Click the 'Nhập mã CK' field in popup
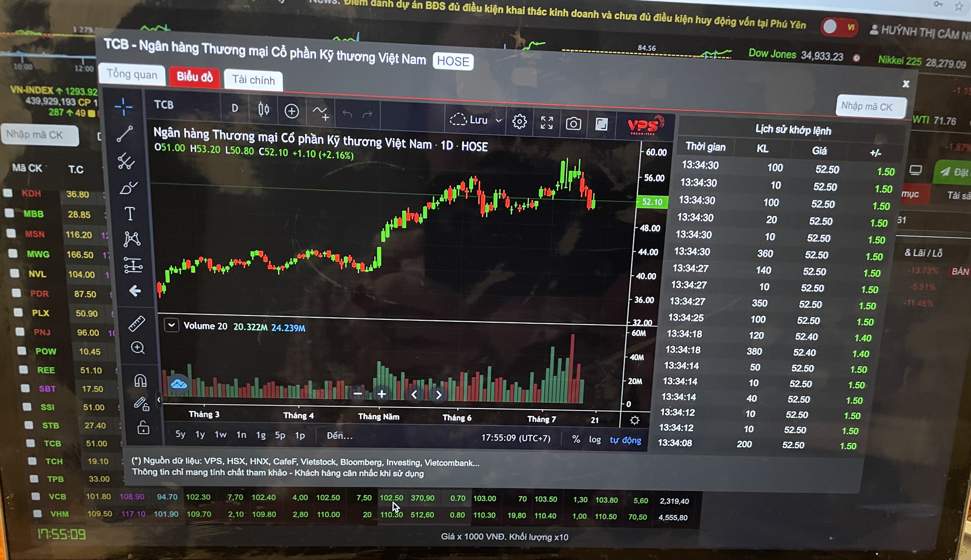 point(871,106)
